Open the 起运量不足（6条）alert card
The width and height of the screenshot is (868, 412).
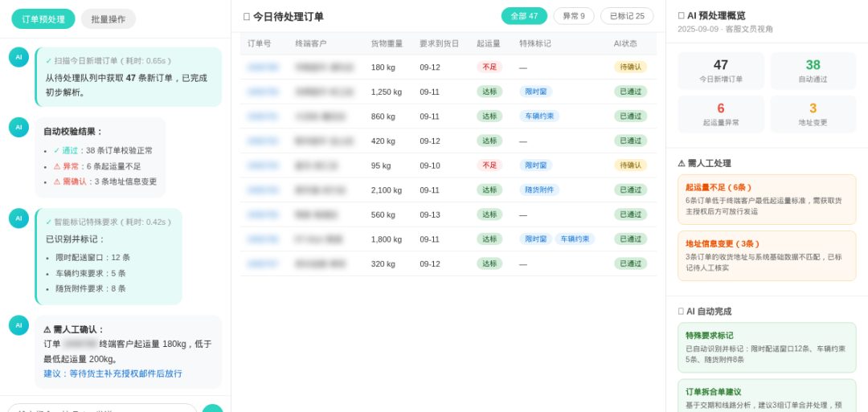coord(767,200)
